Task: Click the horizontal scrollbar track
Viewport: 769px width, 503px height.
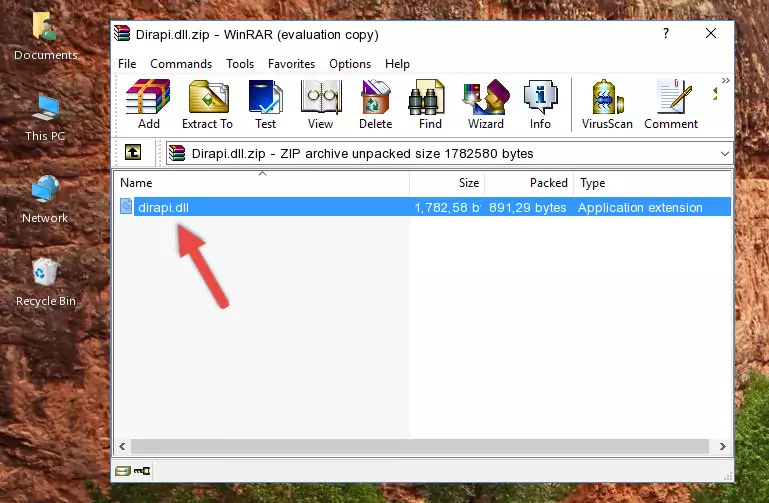Action: click(420, 446)
